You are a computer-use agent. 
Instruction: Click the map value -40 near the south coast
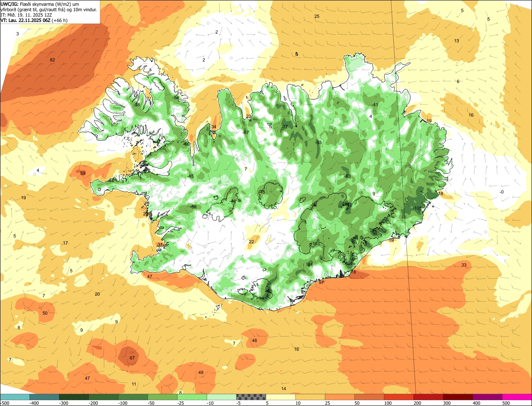point(268,291)
